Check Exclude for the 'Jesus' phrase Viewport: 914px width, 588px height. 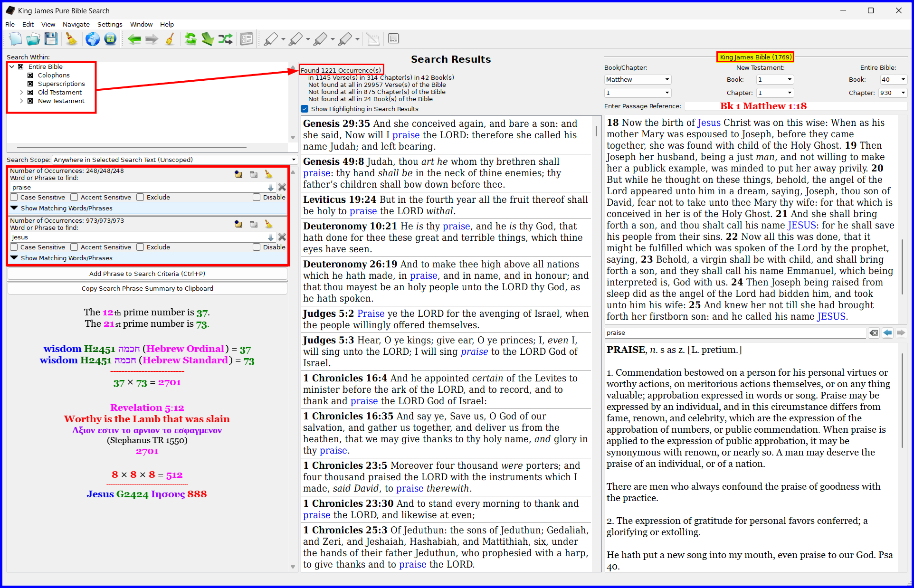(140, 247)
